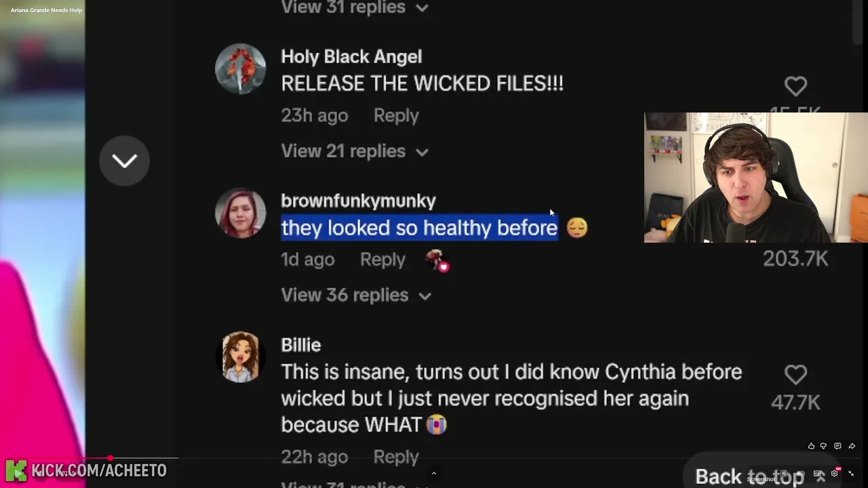This screenshot has height=488, width=868.
Task: Like the Holy Black Angel comment
Action: 795,86
